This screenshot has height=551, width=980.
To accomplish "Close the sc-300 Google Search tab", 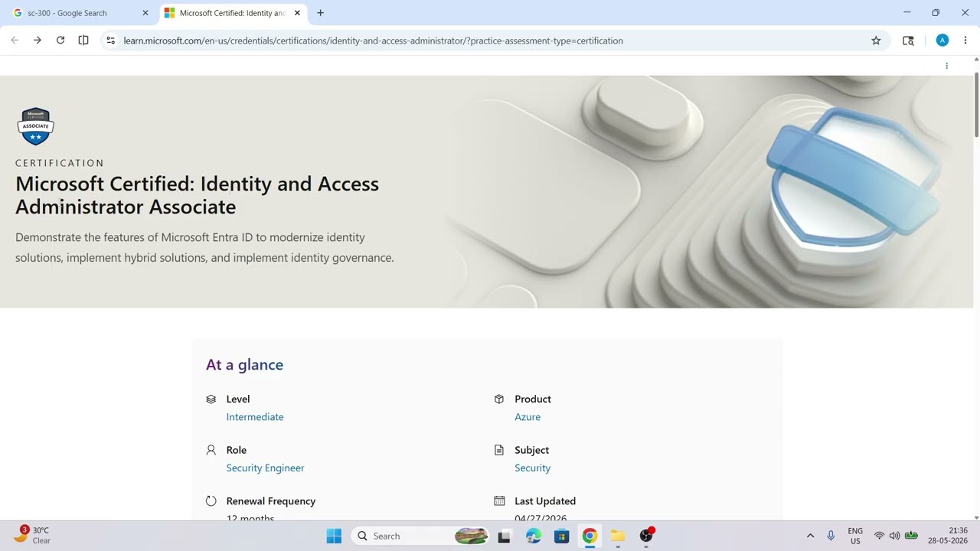I will pyautogui.click(x=145, y=13).
